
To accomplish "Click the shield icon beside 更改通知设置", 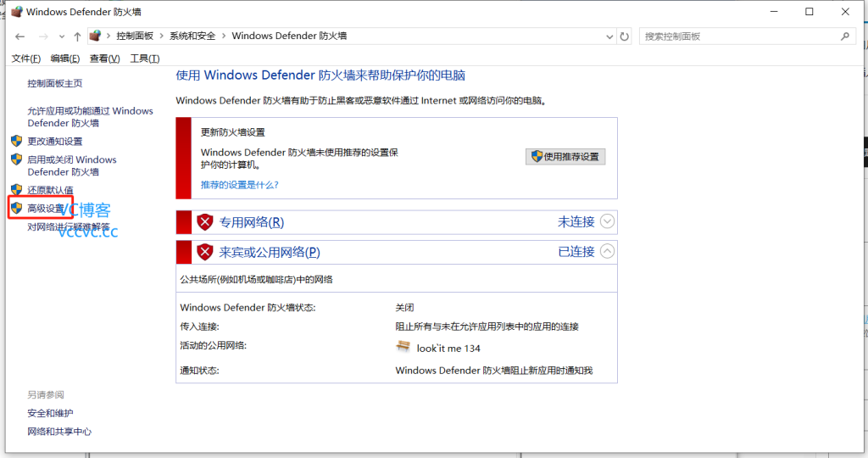I will tap(16, 141).
